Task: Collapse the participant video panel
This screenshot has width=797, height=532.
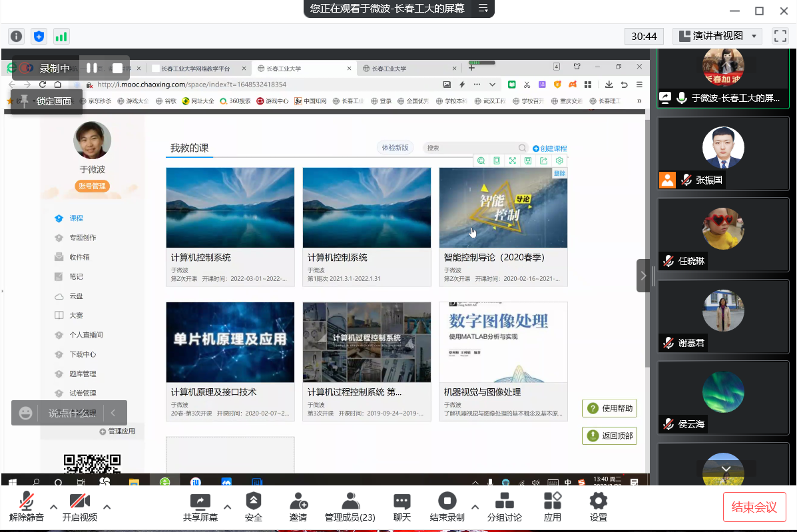Action: pos(643,276)
